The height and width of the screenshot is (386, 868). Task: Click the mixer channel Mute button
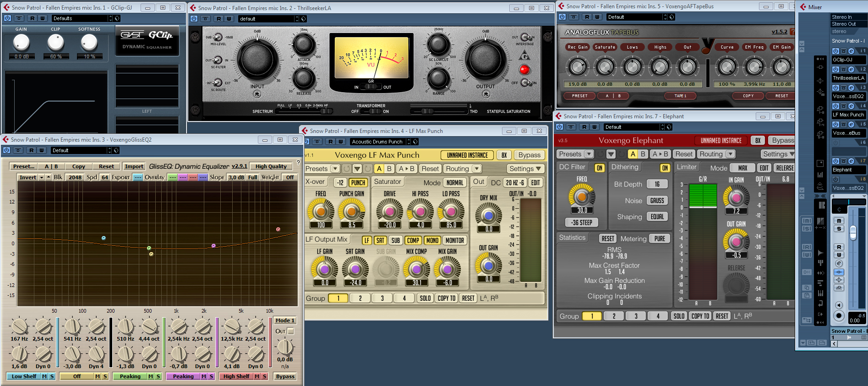click(x=839, y=221)
